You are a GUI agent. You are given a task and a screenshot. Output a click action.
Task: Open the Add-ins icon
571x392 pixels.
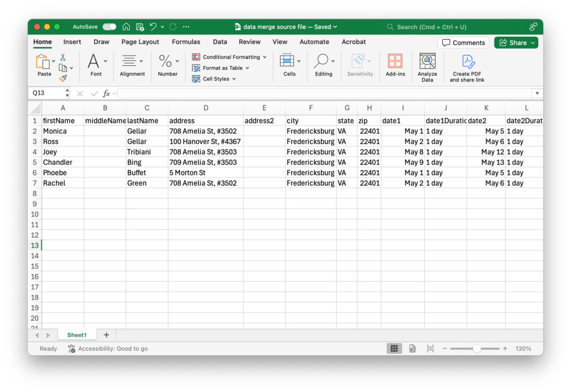[x=395, y=61]
